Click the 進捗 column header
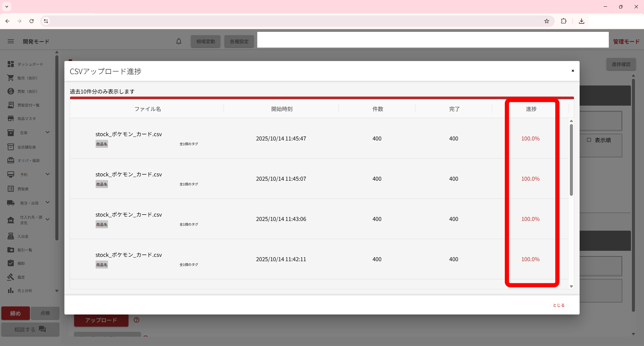644x346 pixels. tap(531, 109)
